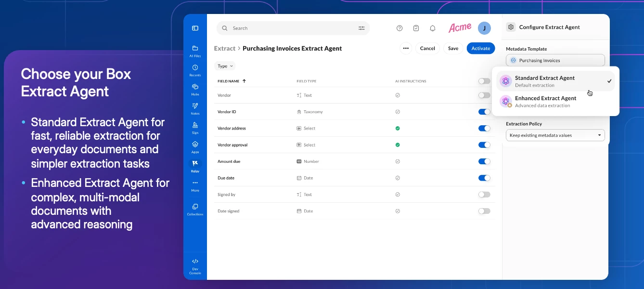The height and width of the screenshot is (289, 644).
Task: Click AI instructions icon for Date signed
Action: pos(398,211)
